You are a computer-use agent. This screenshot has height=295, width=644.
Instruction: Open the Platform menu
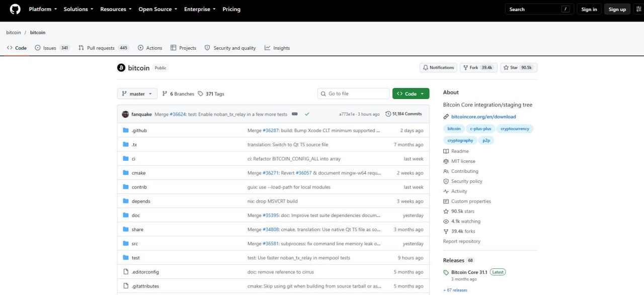click(43, 9)
